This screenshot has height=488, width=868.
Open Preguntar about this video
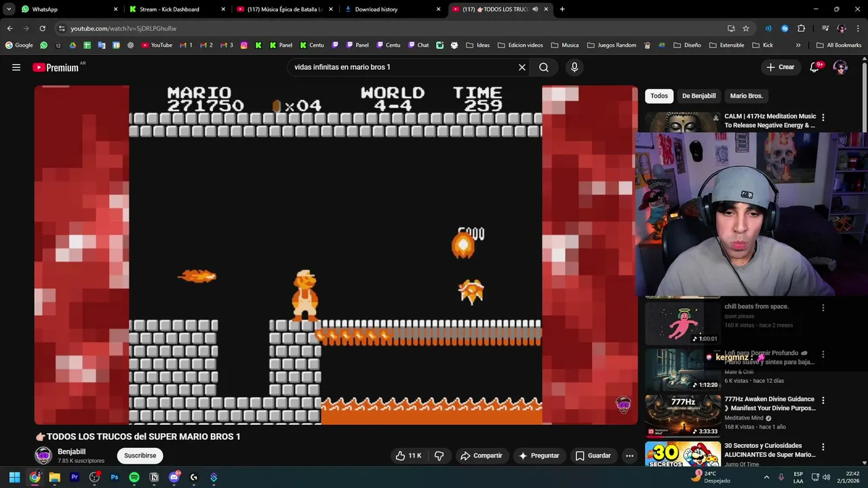click(539, 455)
